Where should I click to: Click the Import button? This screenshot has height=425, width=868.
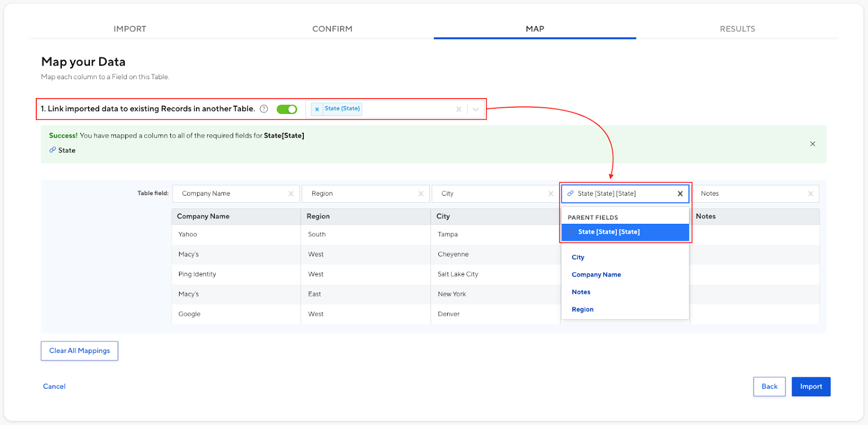point(811,387)
